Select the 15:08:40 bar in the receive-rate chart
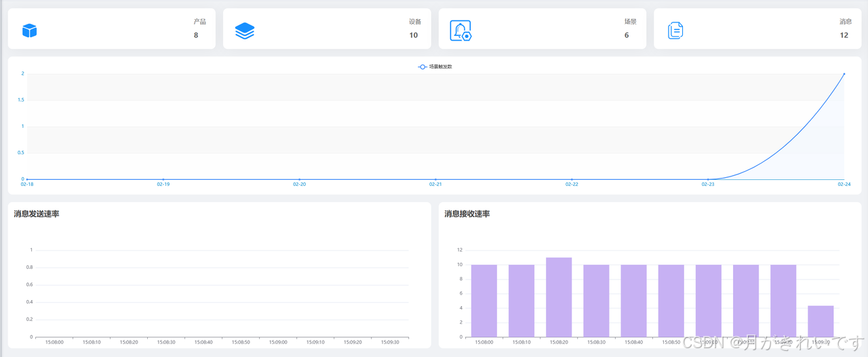The width and height of the screenshot is (868, 357). (633, 301)
